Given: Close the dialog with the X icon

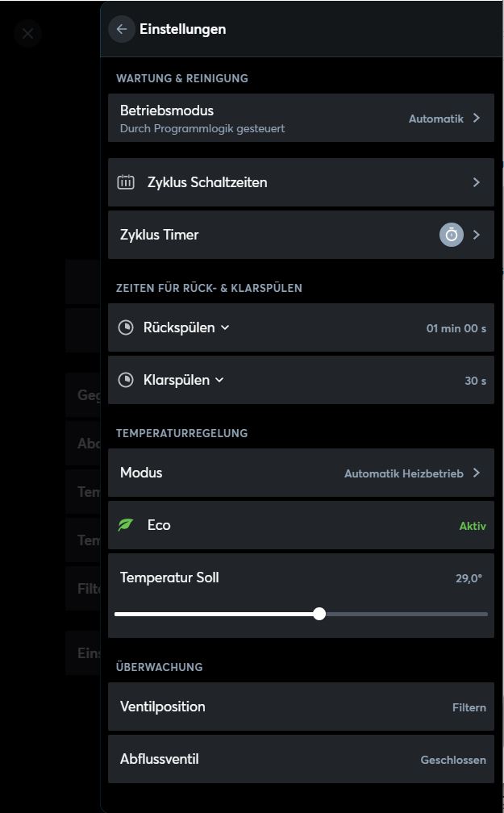Looking at the screenshot, I should [x=28, y=34].
